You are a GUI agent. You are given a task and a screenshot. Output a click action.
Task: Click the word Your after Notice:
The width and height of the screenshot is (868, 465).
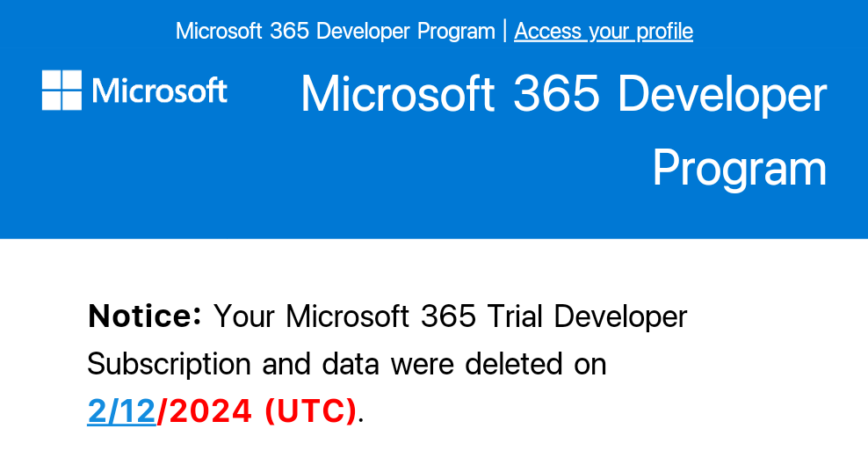[244, 316]
